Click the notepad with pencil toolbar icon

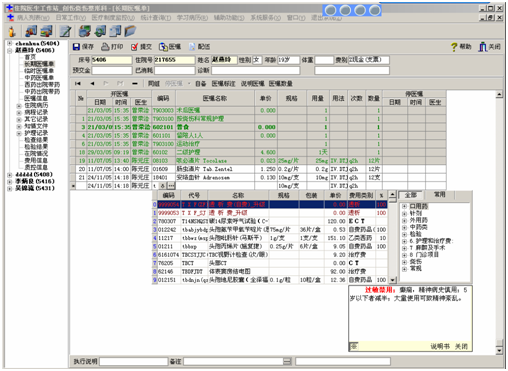pos(65,31)
